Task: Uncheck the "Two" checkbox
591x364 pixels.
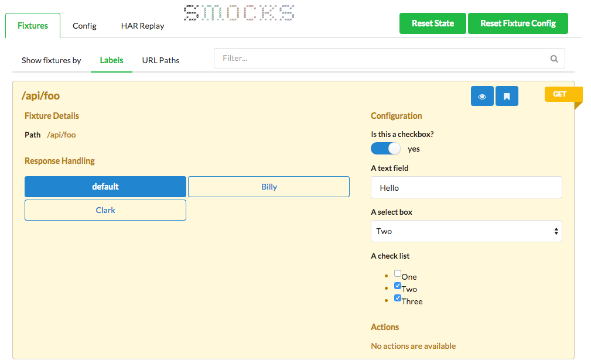Action: pos(398,286)
